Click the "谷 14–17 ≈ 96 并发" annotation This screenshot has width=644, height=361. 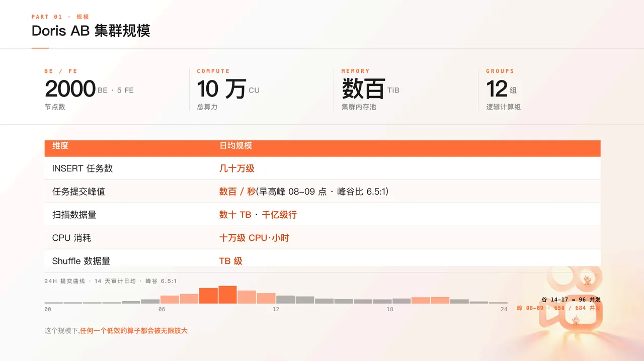571,300
